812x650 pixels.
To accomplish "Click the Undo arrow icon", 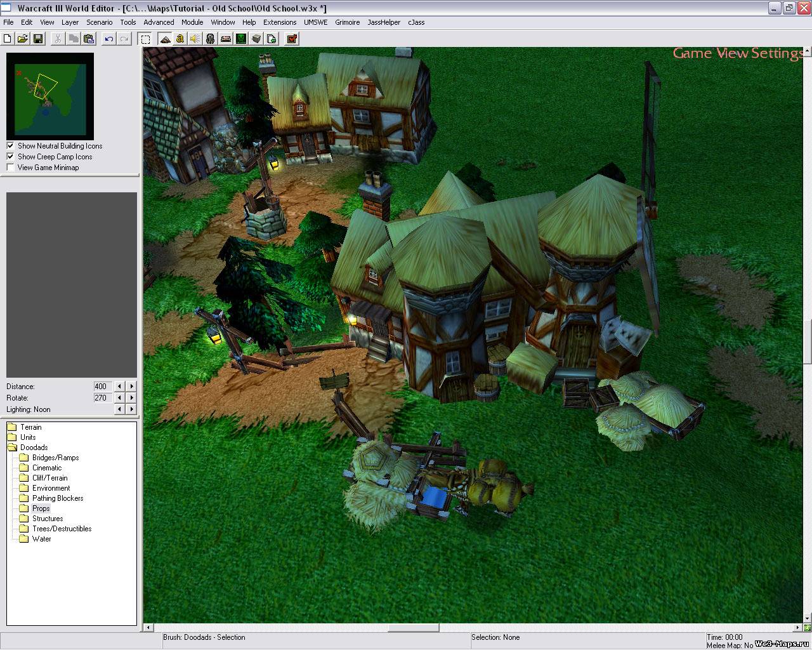I will click(108, 39).
